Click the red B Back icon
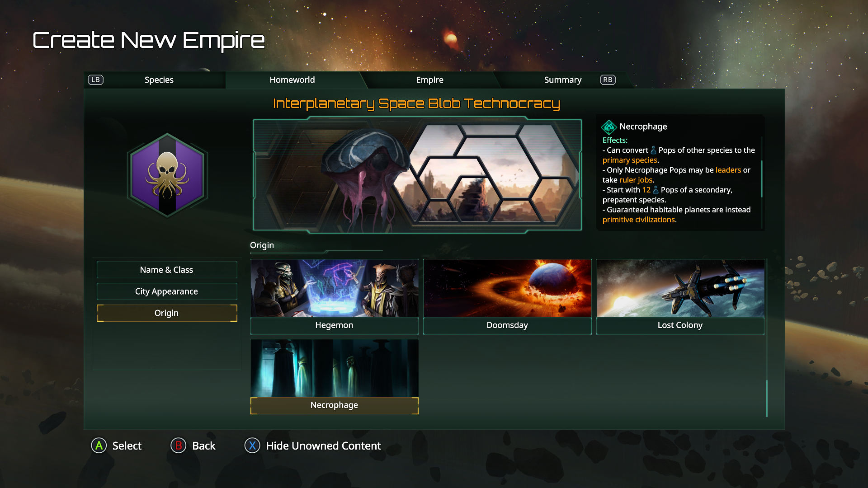 click(x=178, y=446)
